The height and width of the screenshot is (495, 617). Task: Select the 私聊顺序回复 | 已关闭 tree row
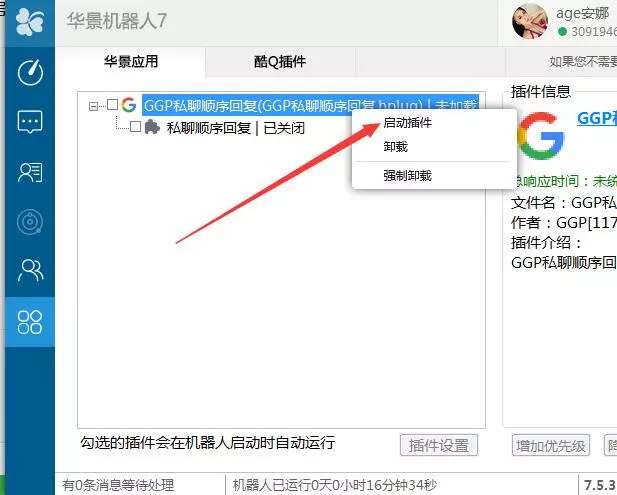click(x=235, y=128)
